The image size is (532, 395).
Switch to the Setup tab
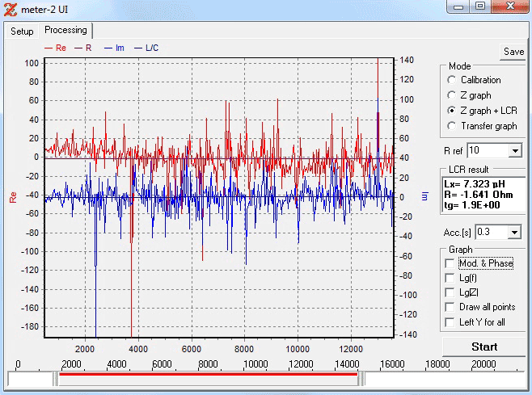pos(22,32)
